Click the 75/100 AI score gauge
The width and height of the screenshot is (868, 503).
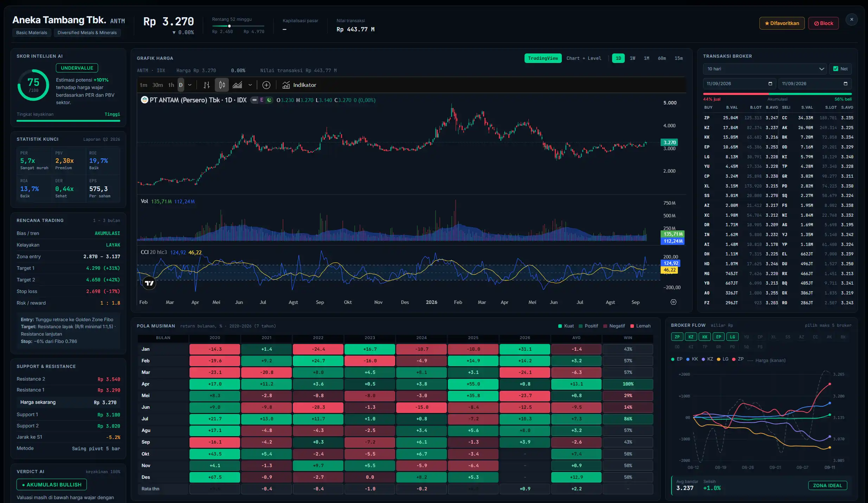point(33,85)
